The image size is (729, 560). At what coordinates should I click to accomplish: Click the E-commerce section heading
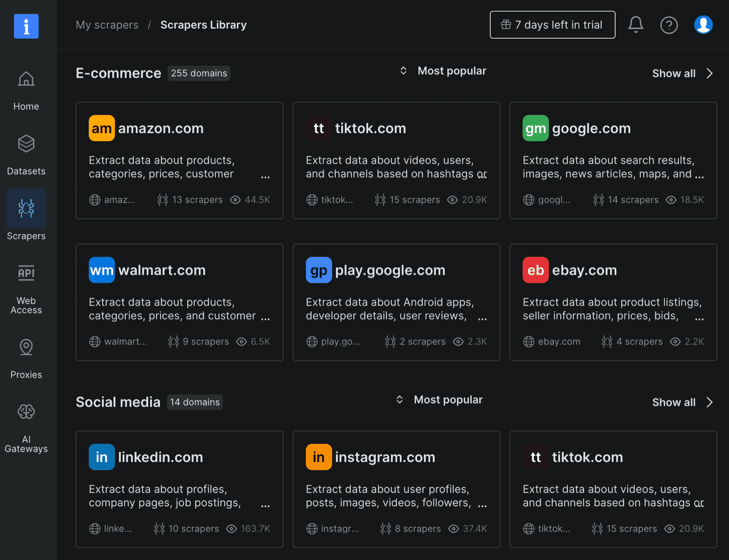tap(118, 73)
